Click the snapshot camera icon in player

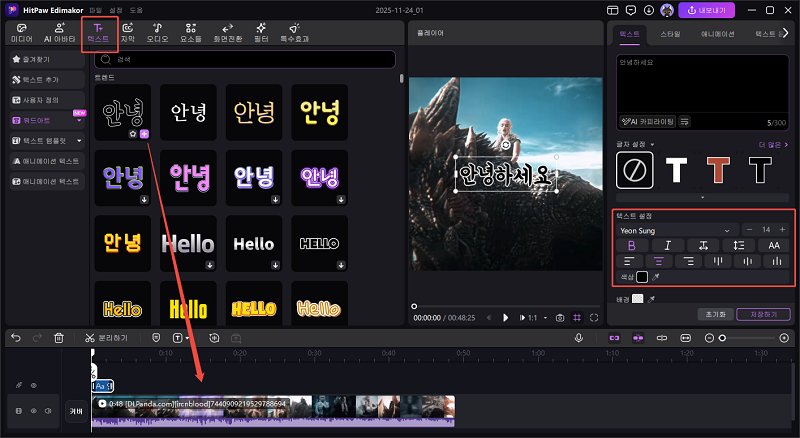point(560,318)
